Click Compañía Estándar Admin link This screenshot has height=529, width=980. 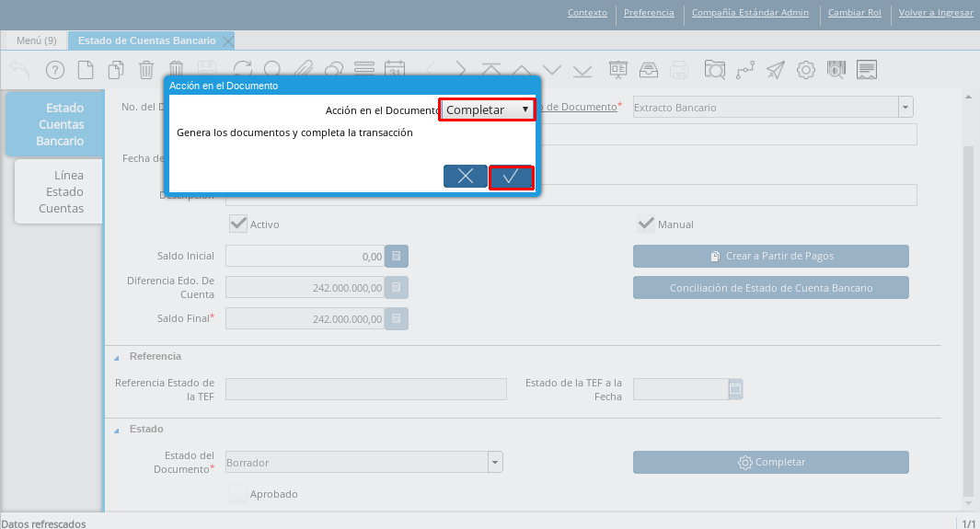pyautogui.click(x=750, y=13)
